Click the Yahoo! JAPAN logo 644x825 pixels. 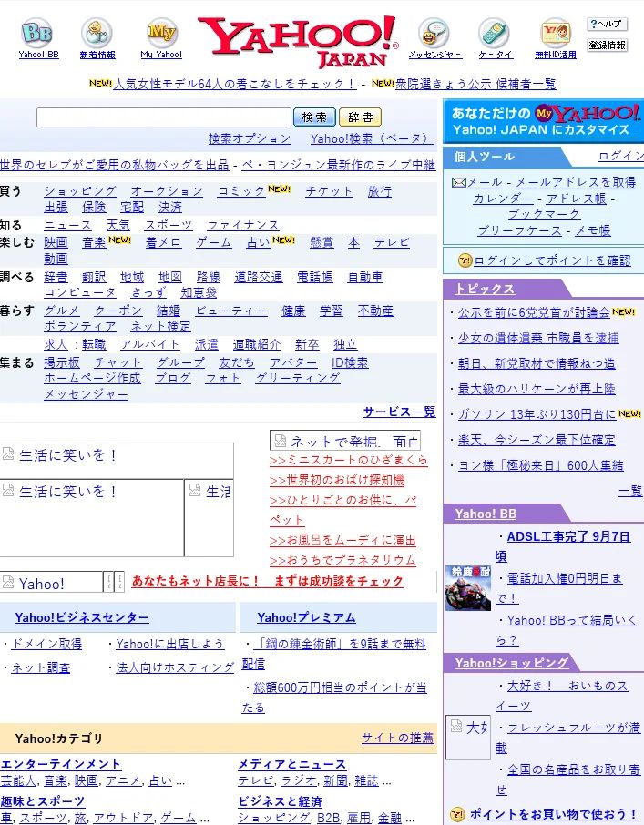click(299, 41)
